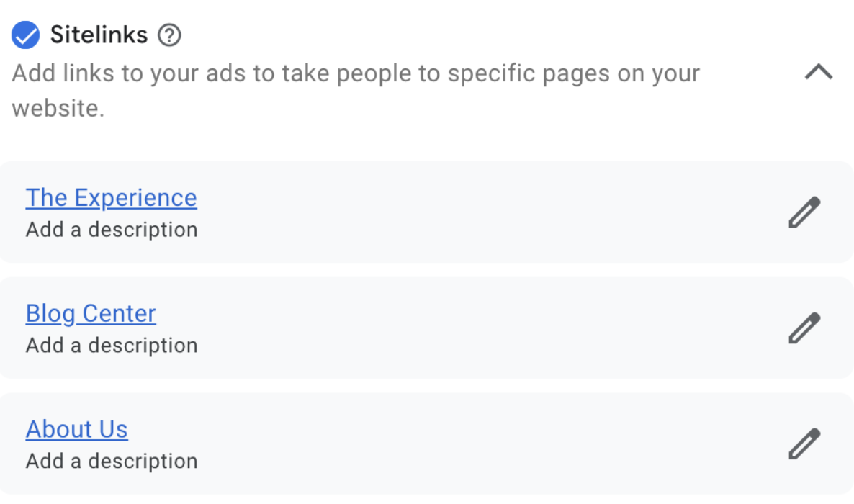Open the Sitelinks help icon

point(169,35)
